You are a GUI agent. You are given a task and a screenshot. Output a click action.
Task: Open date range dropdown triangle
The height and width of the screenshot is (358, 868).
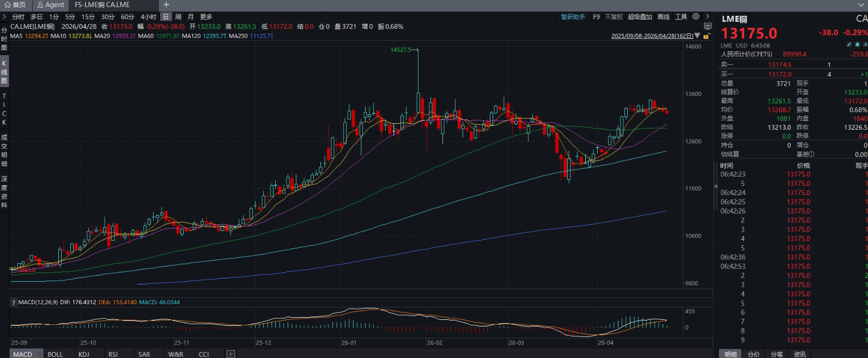(x=697, y=36)
